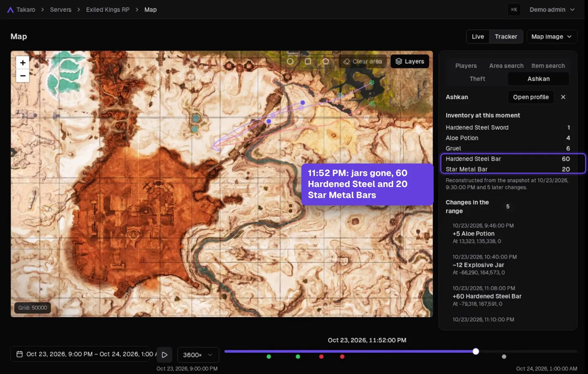Click the Clear area button
This screenshot has width=588, height=374.
pyautogui.click(x=363, y=61)
